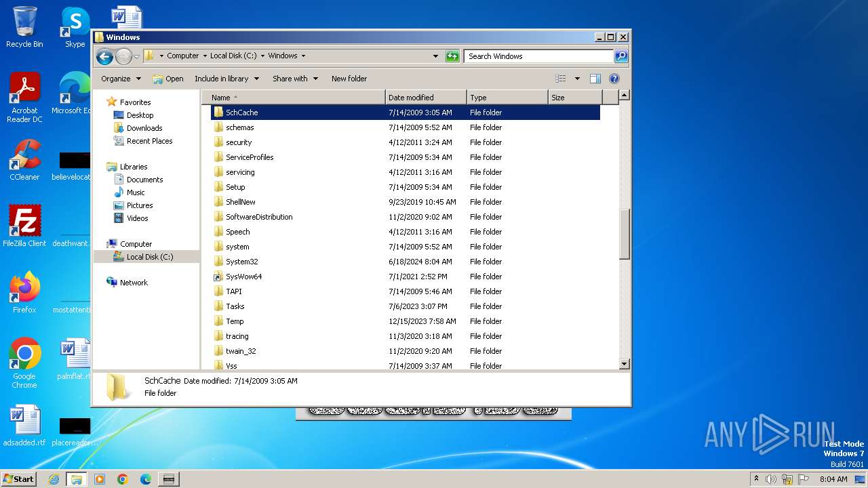The width and height of the screenshot is (868, 488).
Task: Sort by the Size column header
Action: tap(575, 98)
